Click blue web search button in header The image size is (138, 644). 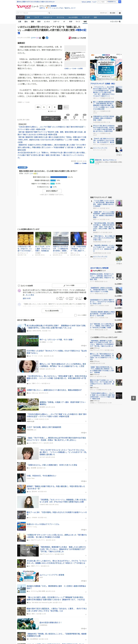(x=120, y=2)
